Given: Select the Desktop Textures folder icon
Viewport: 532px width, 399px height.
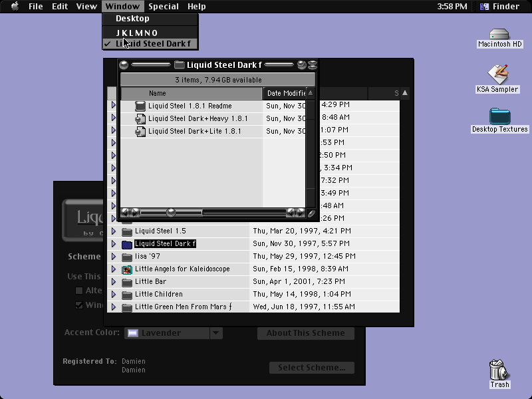Looking at the screenshot, I should (500, 116).
